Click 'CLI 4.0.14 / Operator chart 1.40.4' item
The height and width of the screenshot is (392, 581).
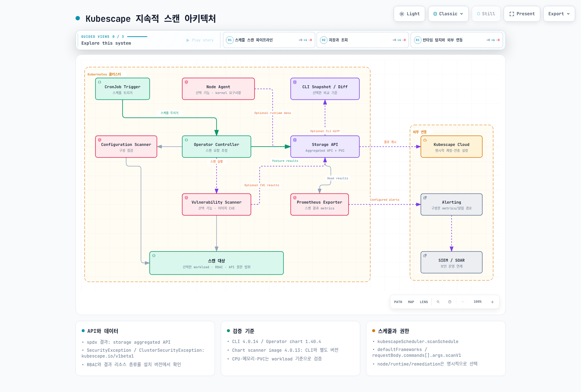276,342
